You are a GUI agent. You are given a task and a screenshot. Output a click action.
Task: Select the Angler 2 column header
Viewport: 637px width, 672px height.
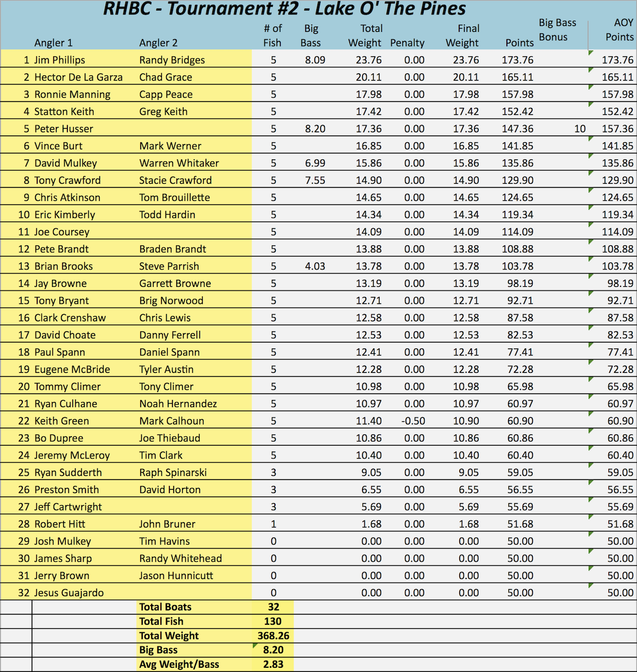pyautogui.click(x=158, y=43)
